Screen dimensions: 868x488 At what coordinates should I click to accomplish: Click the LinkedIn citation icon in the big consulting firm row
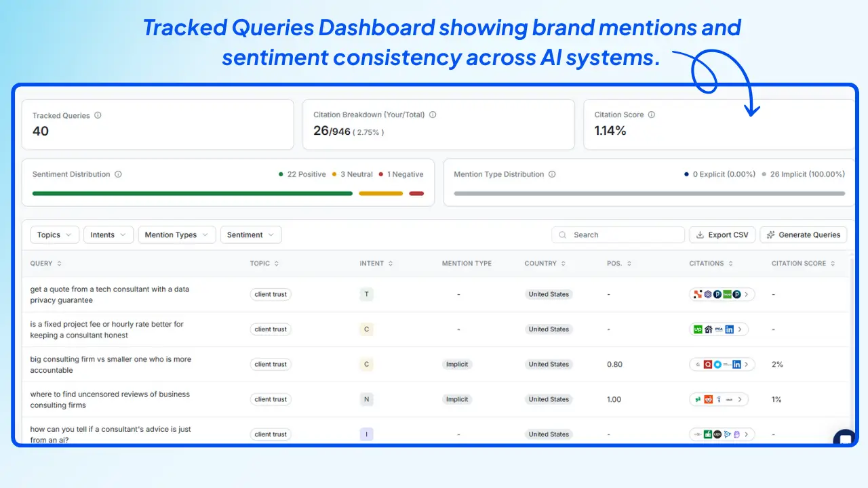pos(736,364)
